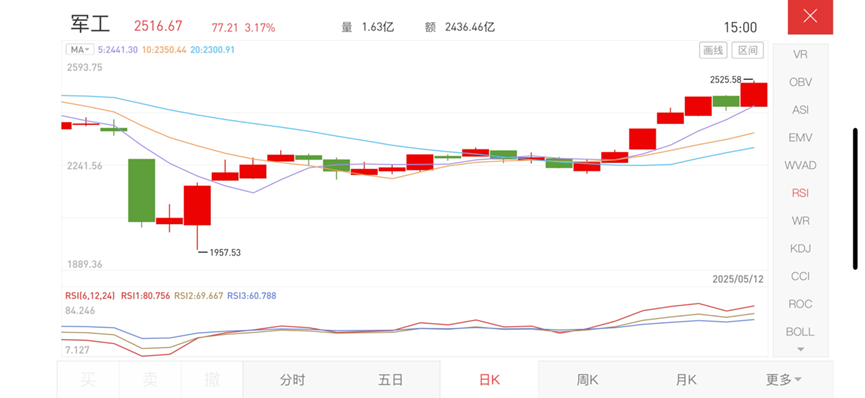Select the BOLL indicator
Viewport: 865px width, 398px height.
[800, 332]
